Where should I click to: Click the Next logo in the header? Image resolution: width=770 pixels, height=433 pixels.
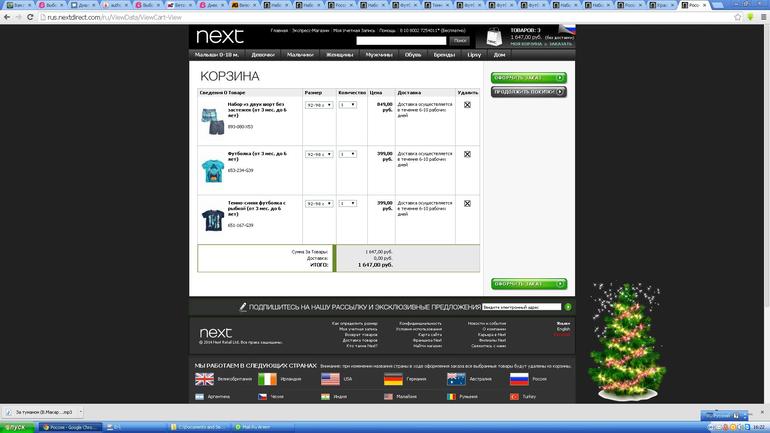coord(219,36)
